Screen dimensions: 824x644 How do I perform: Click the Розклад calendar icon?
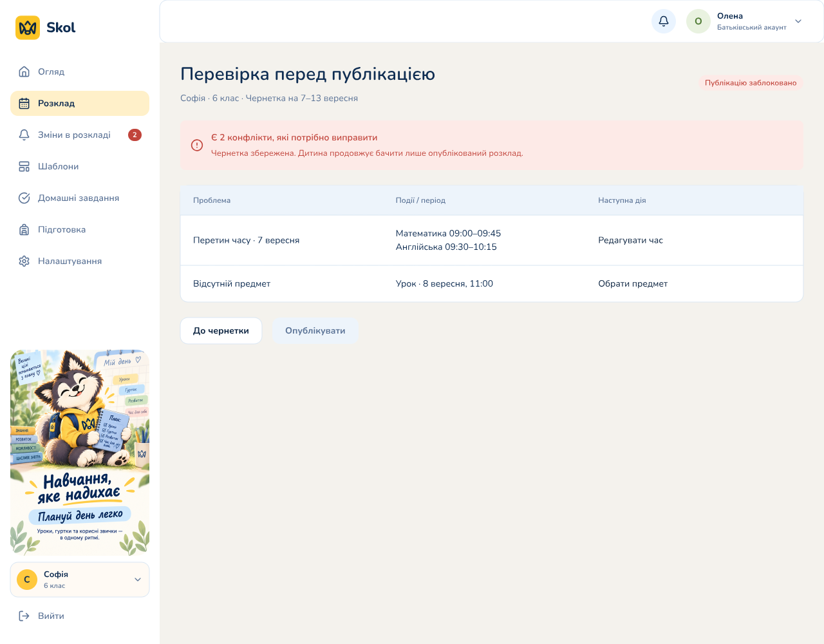pyautogui.click(x=24, y=103)
